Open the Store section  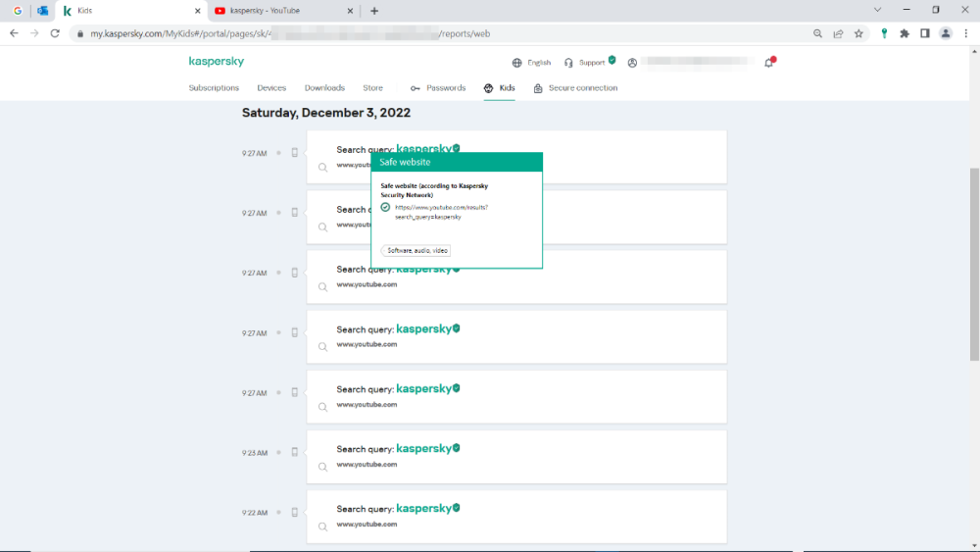pos(372,88)
